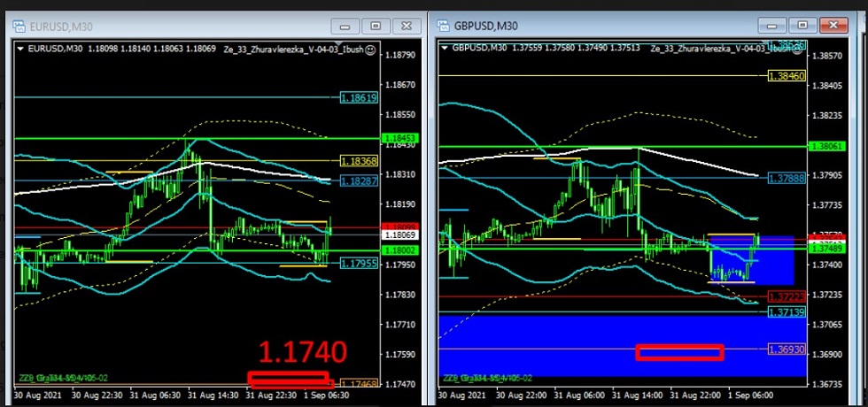Click the 1.18287 level label
Image resolution: width=868 pixels, height=407 pixels.
pos(359,180)
